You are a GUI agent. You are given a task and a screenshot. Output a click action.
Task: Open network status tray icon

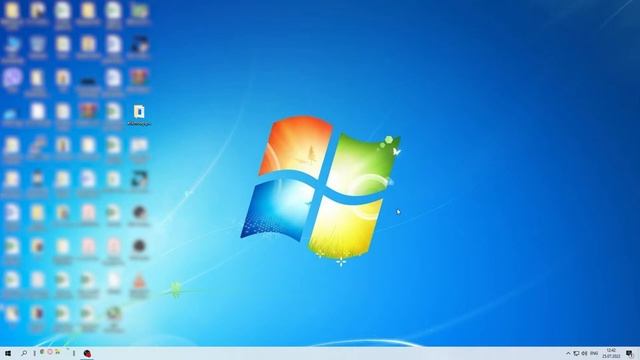[576, 353]
